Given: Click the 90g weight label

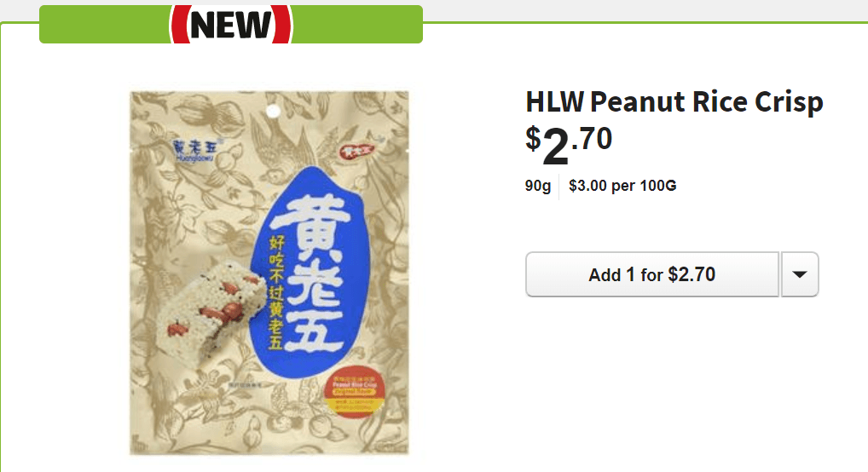Looking at the screenshot, I should (537, 186).
